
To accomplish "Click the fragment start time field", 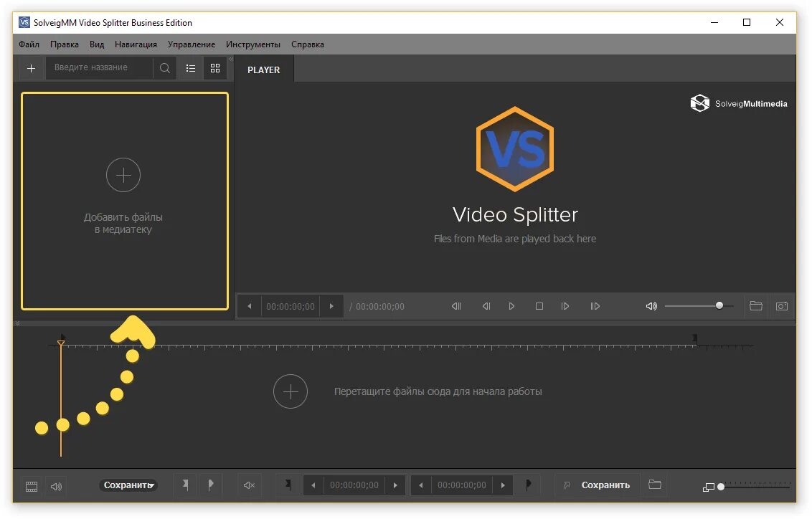I will 354,485.
